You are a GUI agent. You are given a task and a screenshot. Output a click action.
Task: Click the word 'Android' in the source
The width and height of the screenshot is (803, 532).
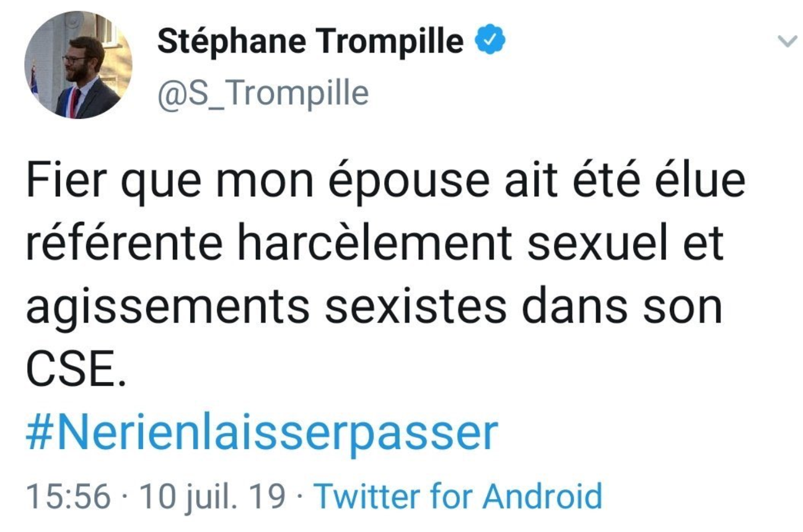(542, 496)
